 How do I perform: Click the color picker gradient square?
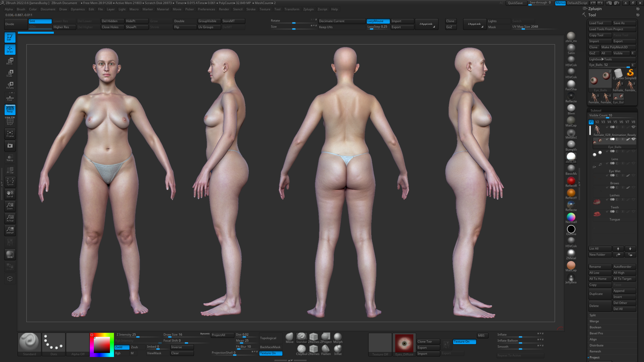(102, 345)
